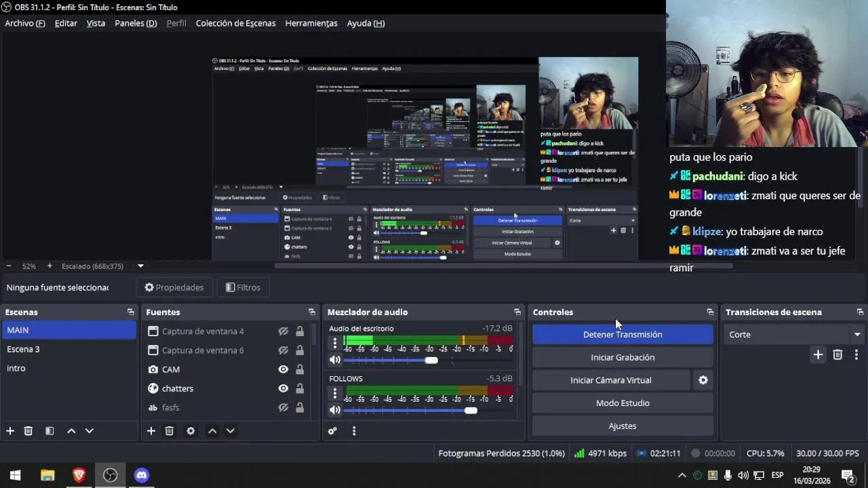
Task: Select intro scene
Action: point(69,368)
